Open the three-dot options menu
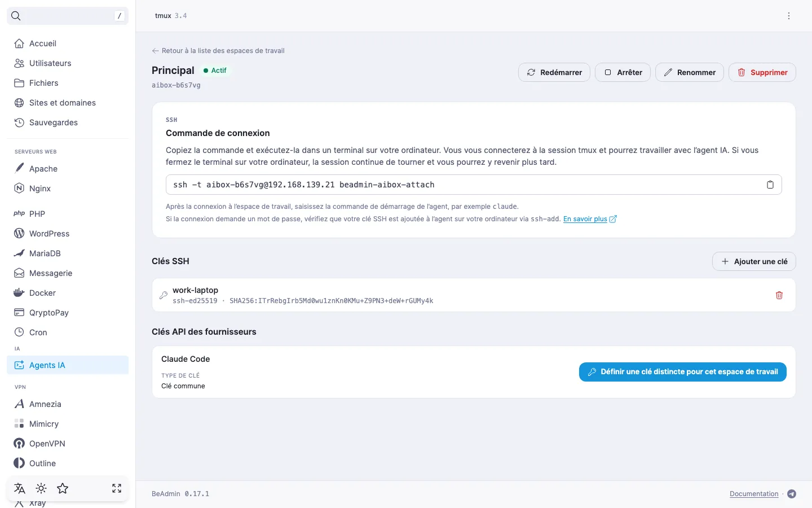 pos(789,16)
